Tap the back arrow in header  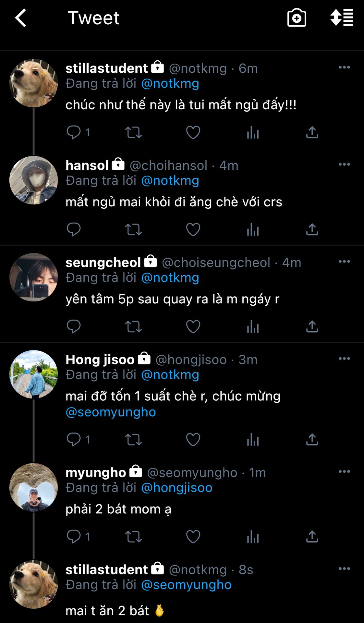(21, 18)
